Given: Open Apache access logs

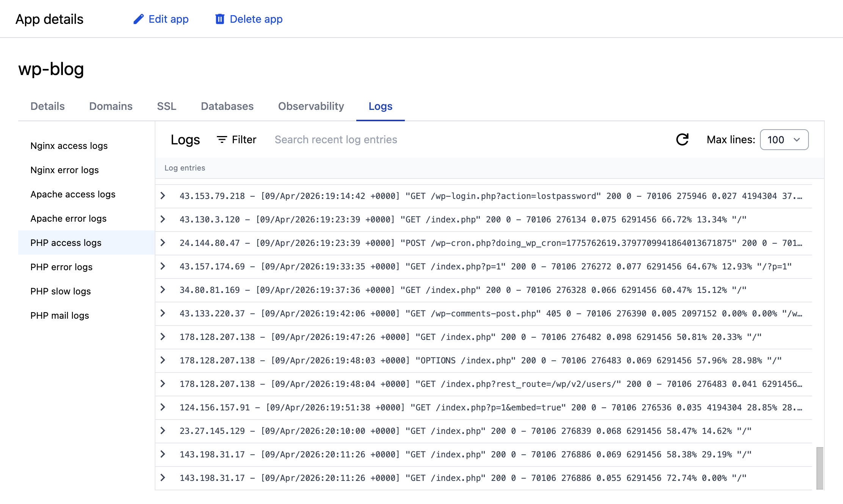Looking at the screenshot, I should pyautogui.click(x=73, y=194).
